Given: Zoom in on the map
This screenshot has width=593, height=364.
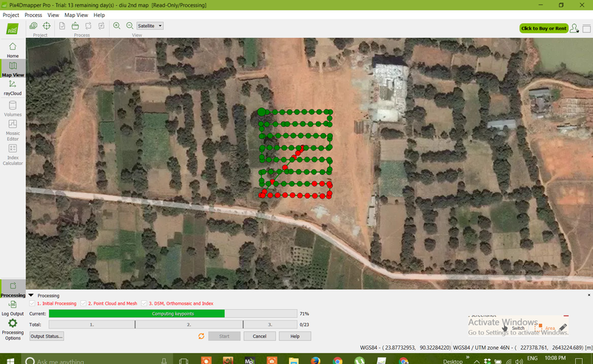Looking at the screenshot, I should pos(116,26).
